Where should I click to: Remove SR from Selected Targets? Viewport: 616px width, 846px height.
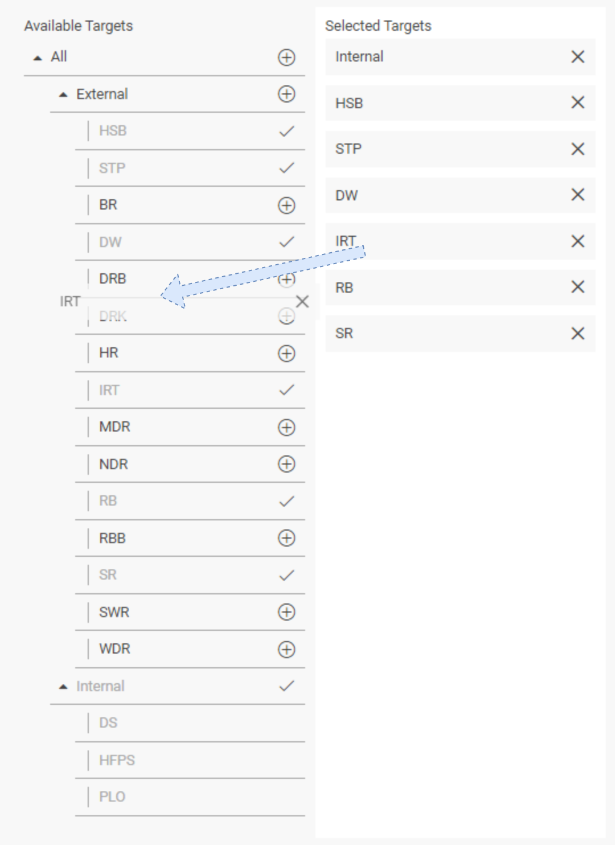click(x=577, y=333)
